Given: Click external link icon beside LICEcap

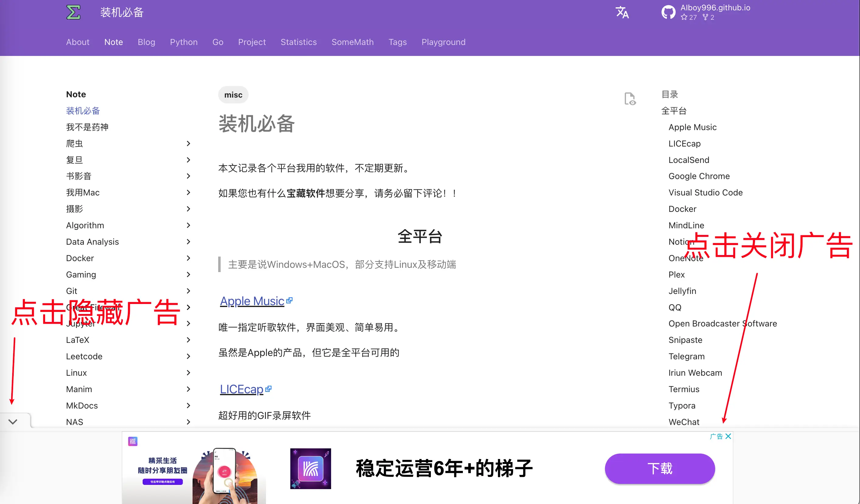Looking at the screenshot, I should pyautogui.click(x=269, y=388).
